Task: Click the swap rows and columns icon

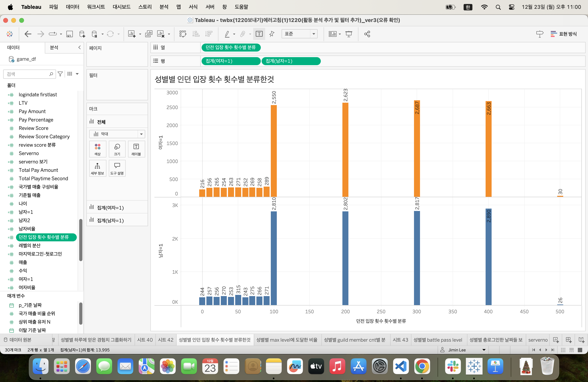Action: point(183,34)
